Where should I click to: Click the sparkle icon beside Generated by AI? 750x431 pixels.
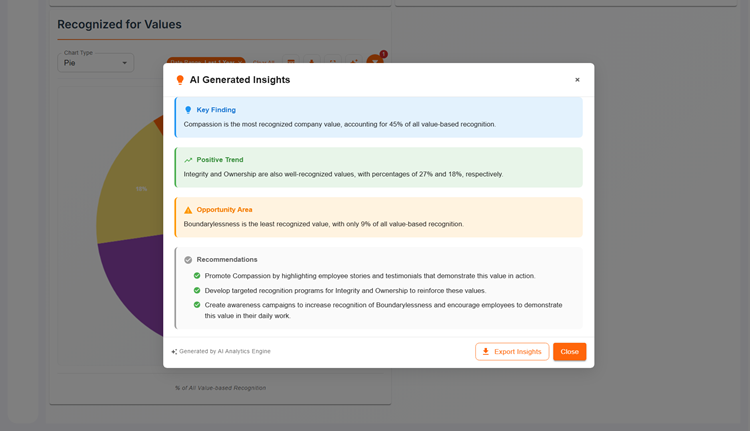pyautogui.click(x=174, y=352)
